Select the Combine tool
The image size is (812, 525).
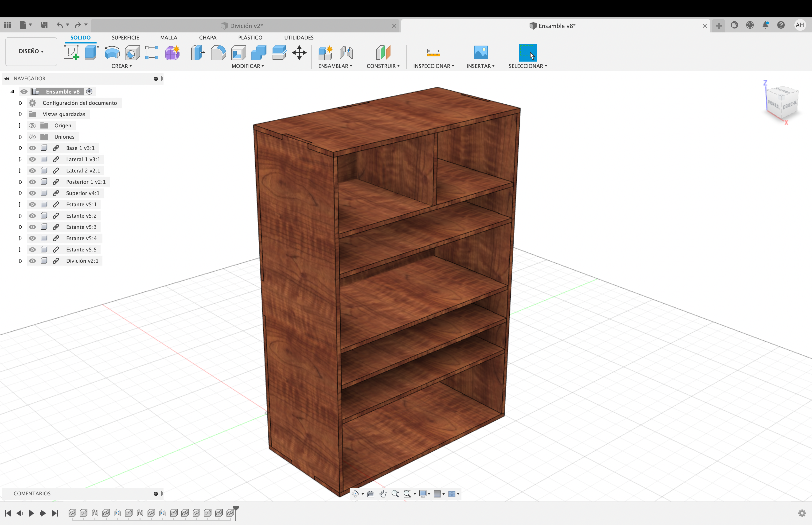[x=259, y=53]
